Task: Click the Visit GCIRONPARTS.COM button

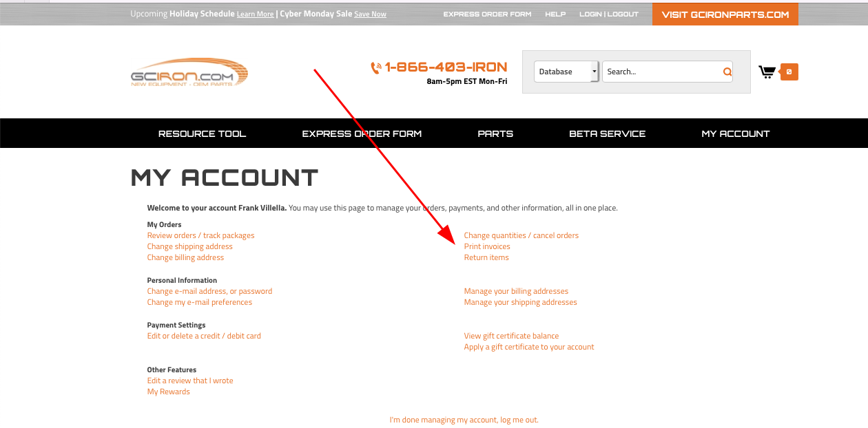Action: coord(725,14)
